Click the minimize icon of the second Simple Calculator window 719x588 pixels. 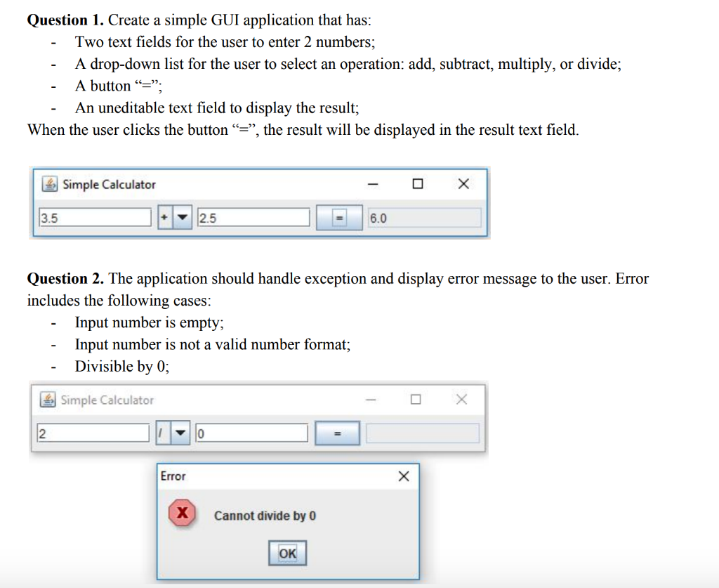pyautogui.click(x=371, y=399)
